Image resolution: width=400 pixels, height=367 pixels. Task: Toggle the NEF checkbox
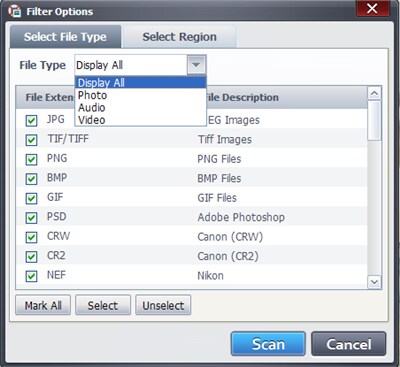(31, 276)
